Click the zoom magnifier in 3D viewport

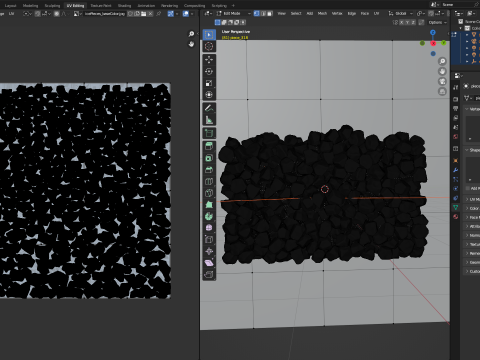click(x=442, y=61)
